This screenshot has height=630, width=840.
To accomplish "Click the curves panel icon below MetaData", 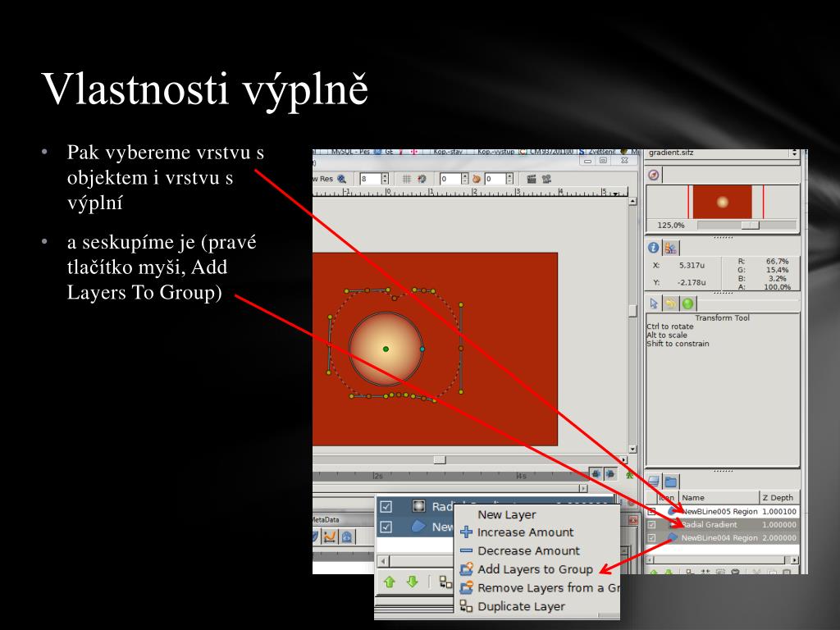I will [x=330, y=536].
